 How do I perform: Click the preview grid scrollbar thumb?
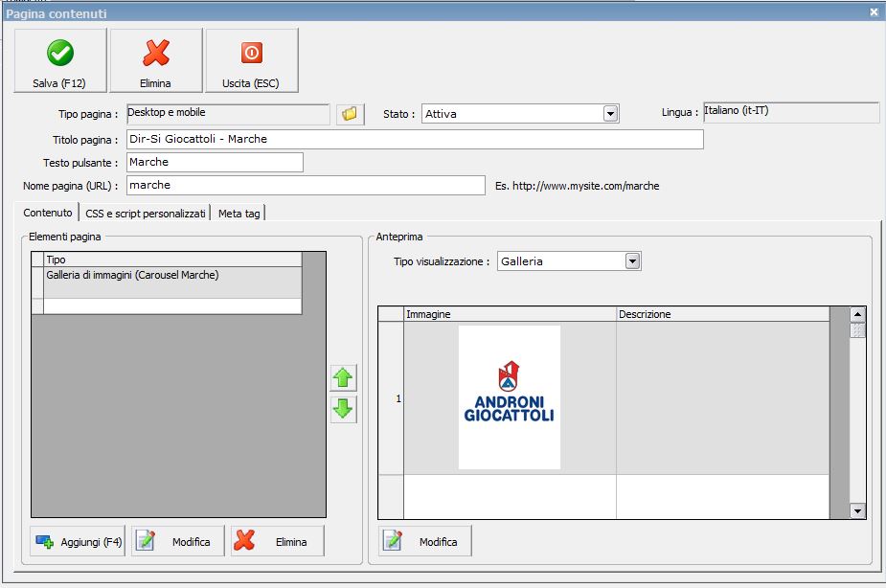[857, 329]
